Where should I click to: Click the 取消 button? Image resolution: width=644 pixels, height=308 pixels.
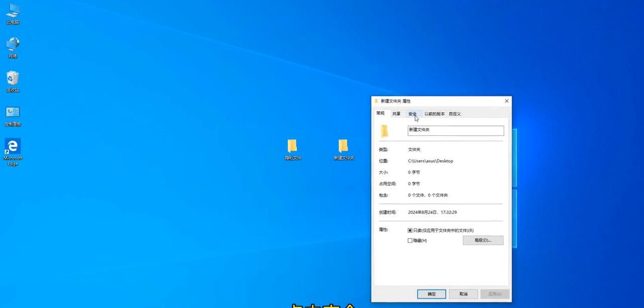[463, 294]
